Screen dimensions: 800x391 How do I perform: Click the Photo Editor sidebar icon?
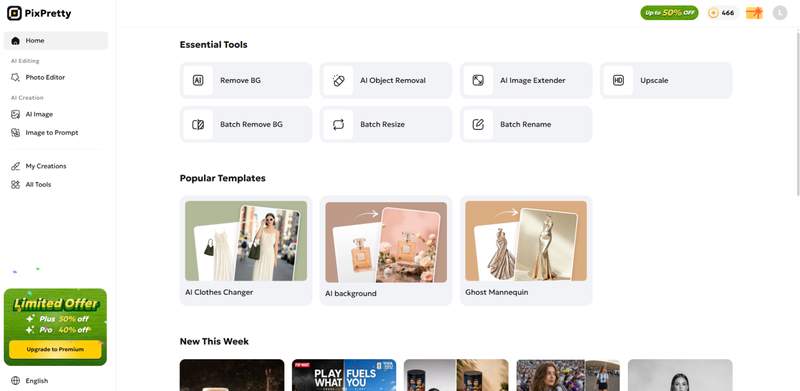pos(15,78)
